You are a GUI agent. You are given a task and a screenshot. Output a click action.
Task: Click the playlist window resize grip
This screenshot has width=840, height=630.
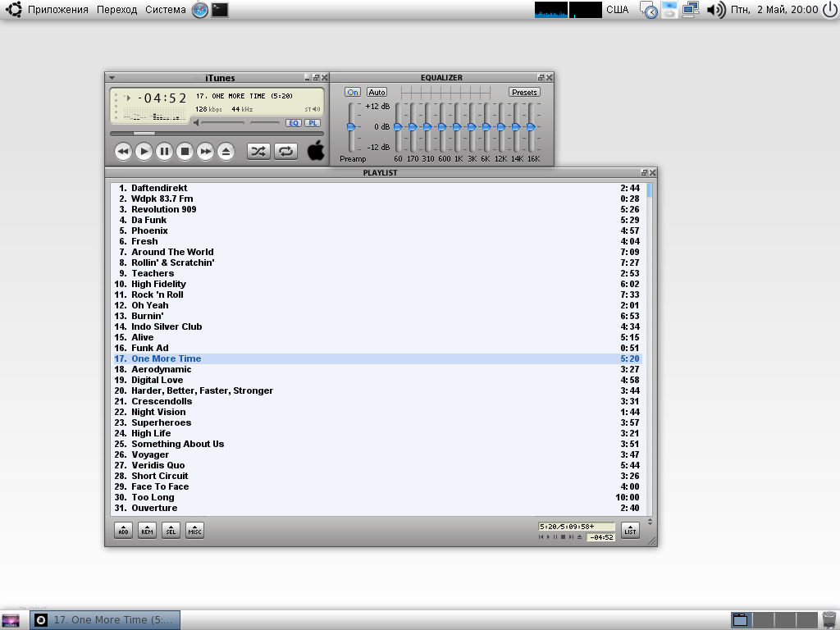tap(652, 541)
